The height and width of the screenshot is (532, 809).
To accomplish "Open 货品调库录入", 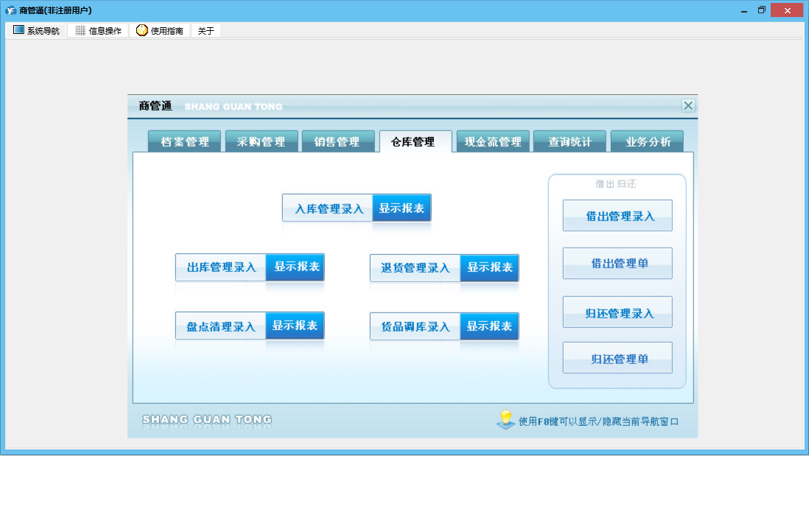I will (416, 326).
